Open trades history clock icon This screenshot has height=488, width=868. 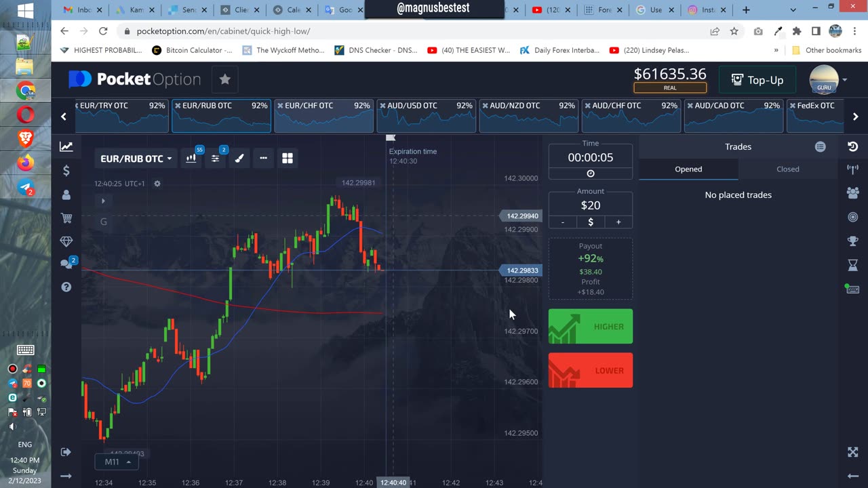(x=852, y=146)
